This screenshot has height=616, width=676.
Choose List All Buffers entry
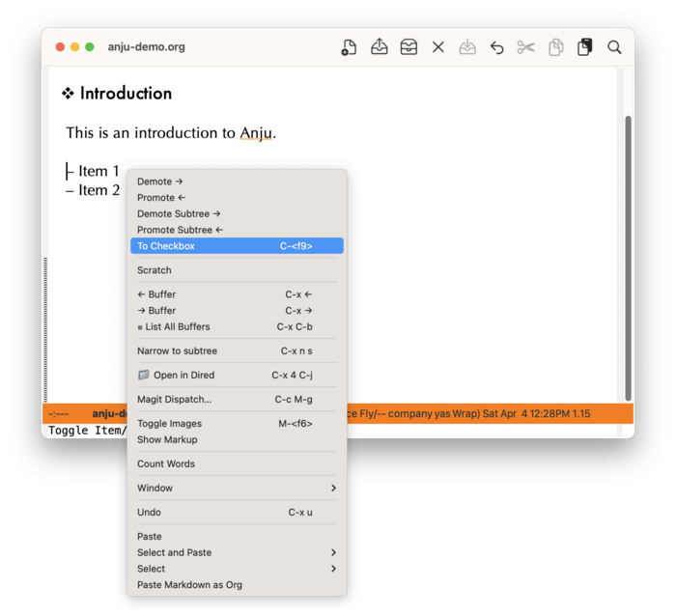[x=237, y=326]
